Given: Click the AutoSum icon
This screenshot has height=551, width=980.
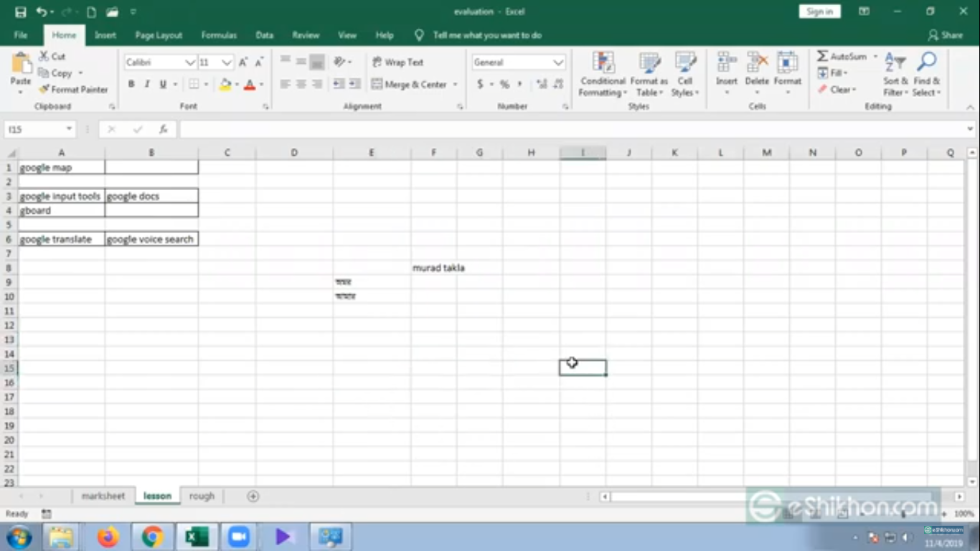Looking at the screenshot, I should pyautogui.click(x=823, y=57).
